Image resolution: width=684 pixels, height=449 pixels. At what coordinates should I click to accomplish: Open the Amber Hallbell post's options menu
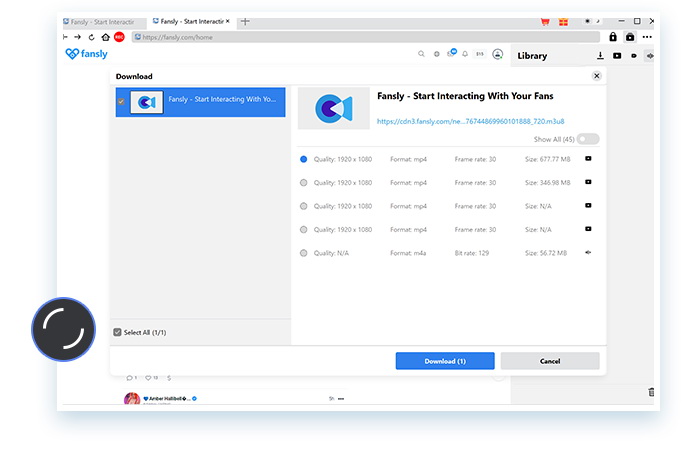point(341,398)
